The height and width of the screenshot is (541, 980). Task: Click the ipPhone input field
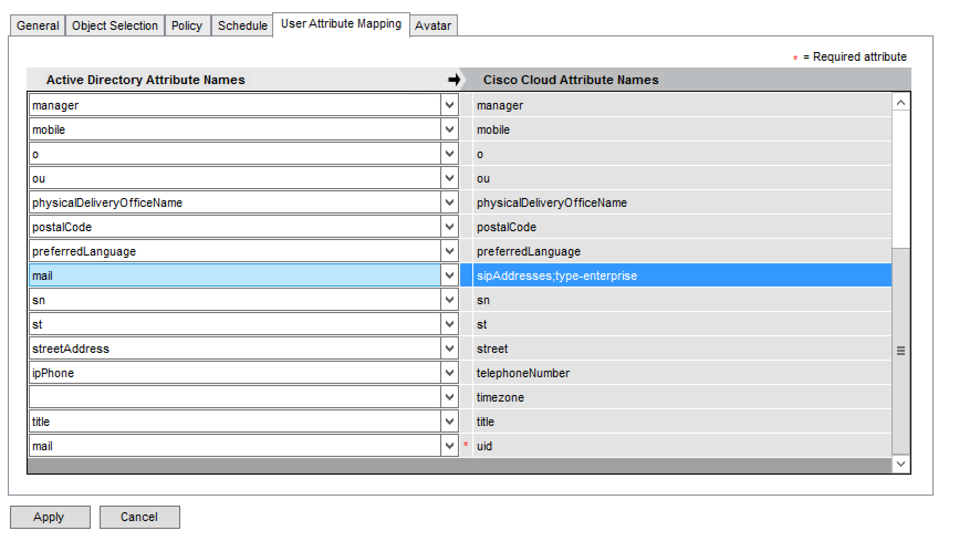tap(234, 372)
